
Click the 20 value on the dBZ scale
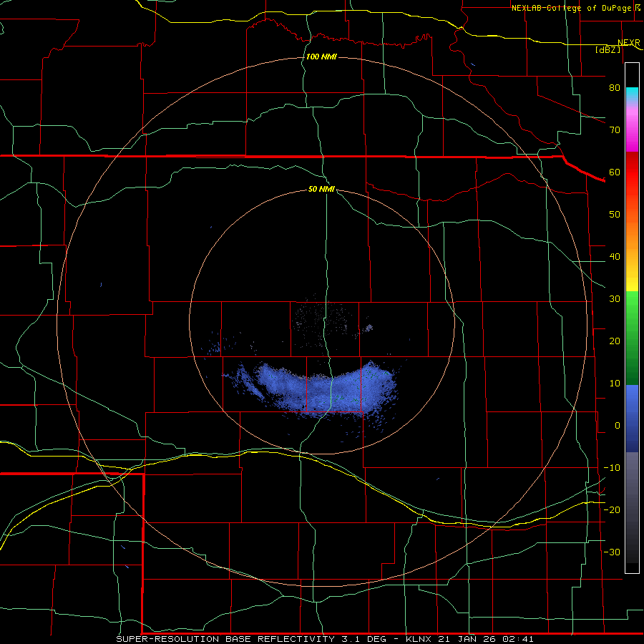(x=615, y=341)
